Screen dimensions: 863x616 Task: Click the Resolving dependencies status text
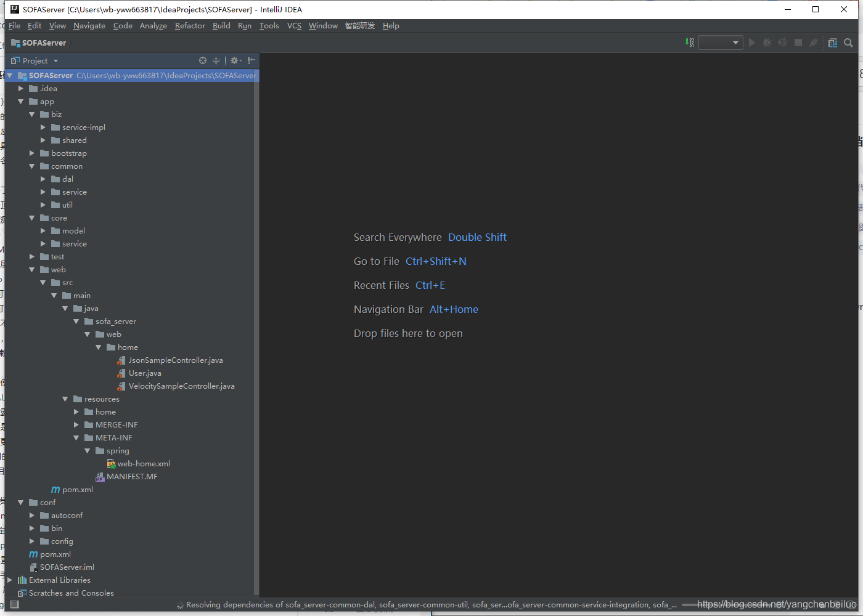point(431,605)
